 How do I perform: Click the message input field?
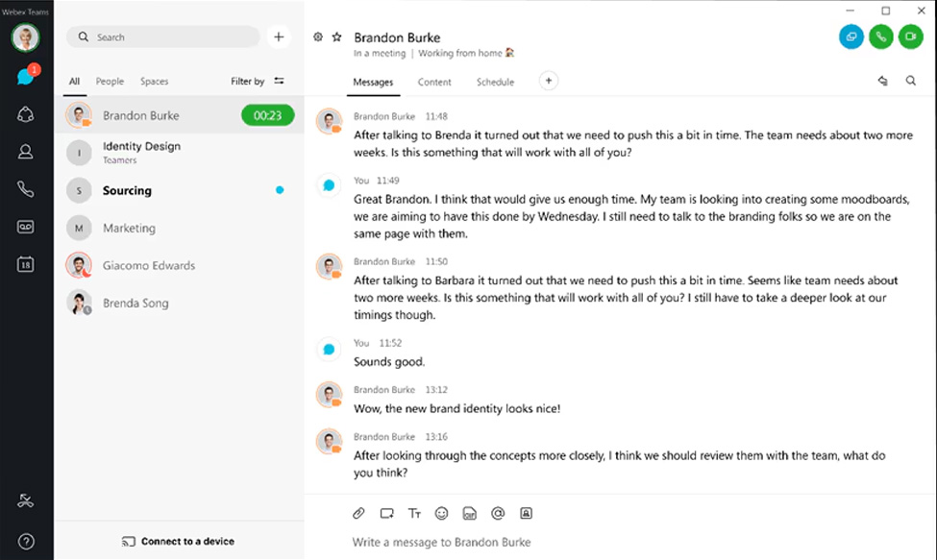coord(615,542)
